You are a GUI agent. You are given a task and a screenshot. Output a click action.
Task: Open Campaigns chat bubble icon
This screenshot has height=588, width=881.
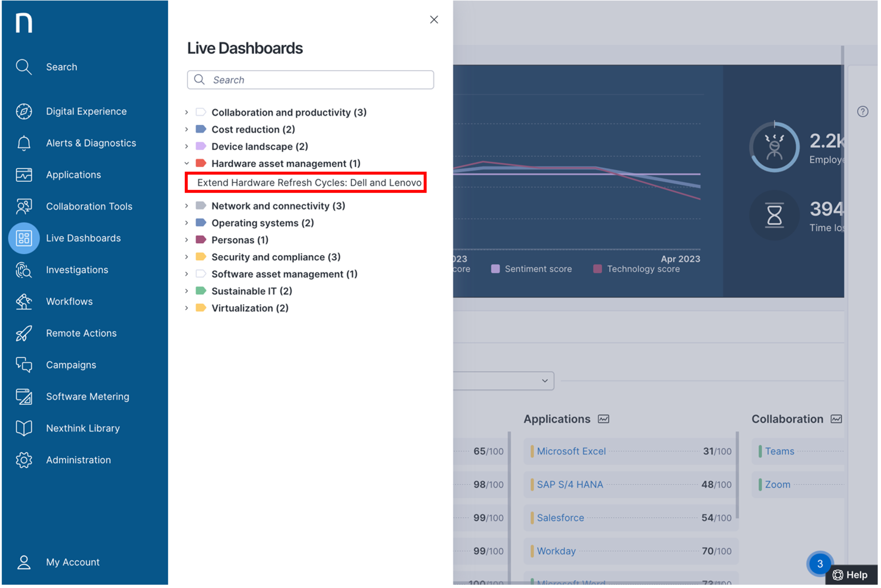[24, 365]
